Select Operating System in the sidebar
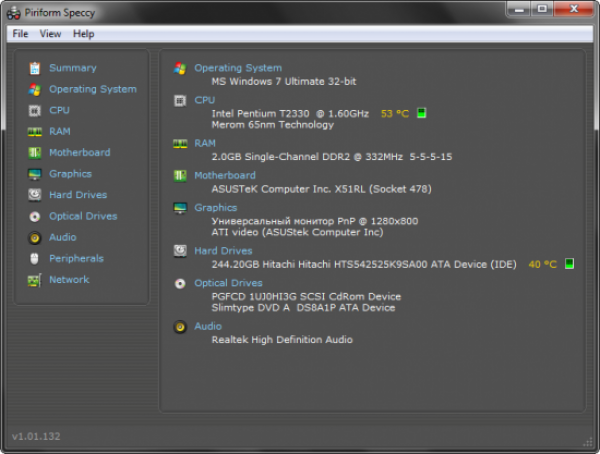The image size is (600, 454). 93,89
